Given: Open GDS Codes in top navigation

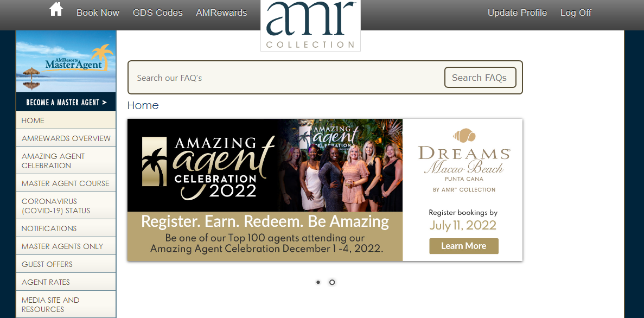Looking at the screenshot, I should pyautogui.click(x=158, y=12).
